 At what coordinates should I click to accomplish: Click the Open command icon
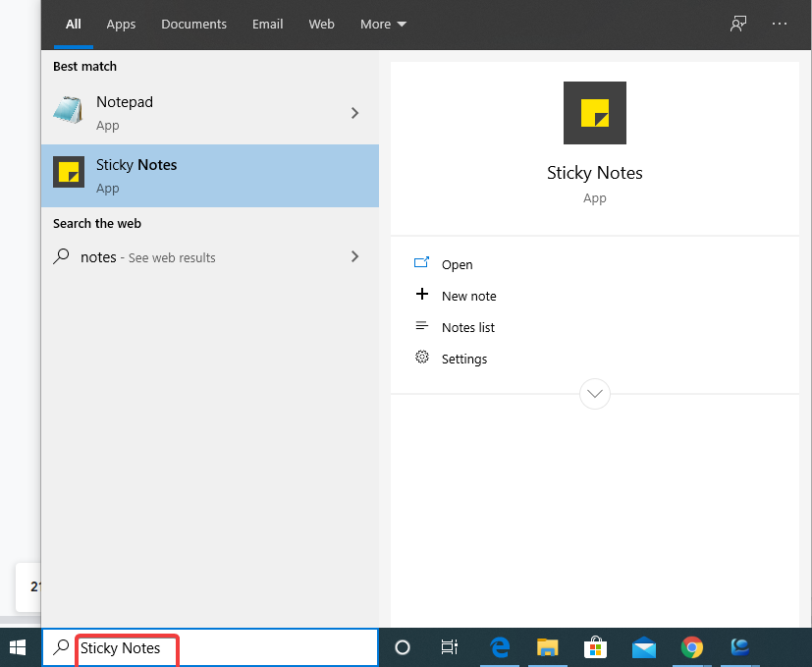coord(422,264)
